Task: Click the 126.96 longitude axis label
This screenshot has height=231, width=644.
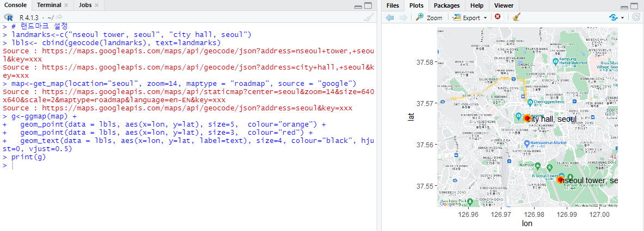Action: tap(469, 214)
